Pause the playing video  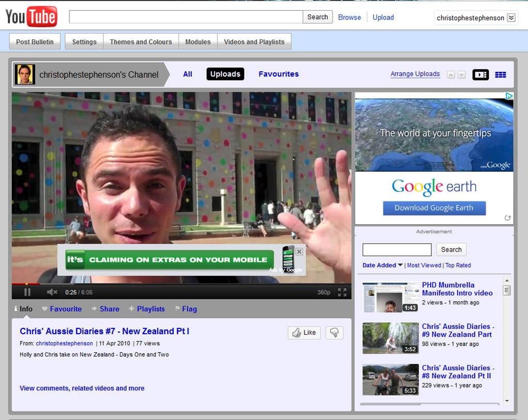27,292
